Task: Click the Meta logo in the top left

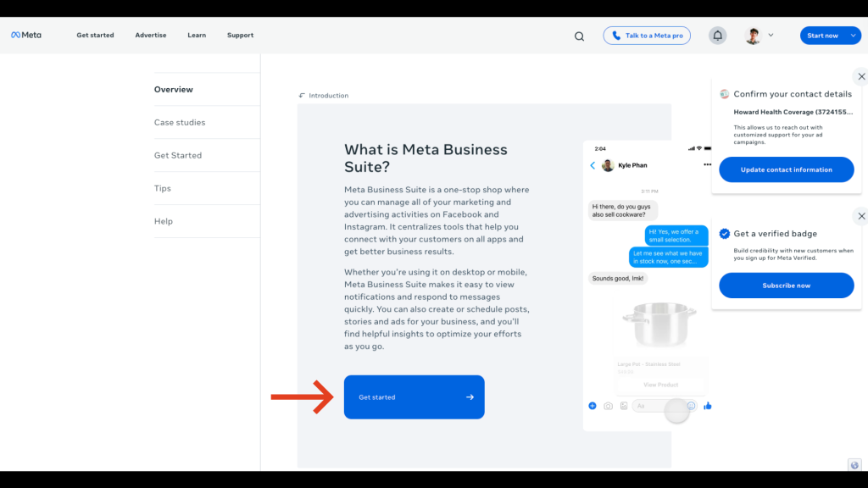Action: (26, 35)
